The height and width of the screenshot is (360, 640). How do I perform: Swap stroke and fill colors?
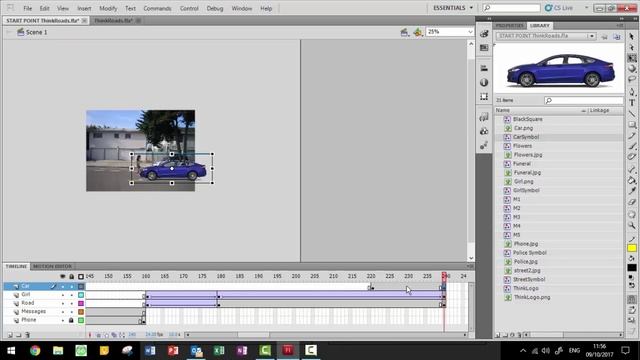(632, 284)
